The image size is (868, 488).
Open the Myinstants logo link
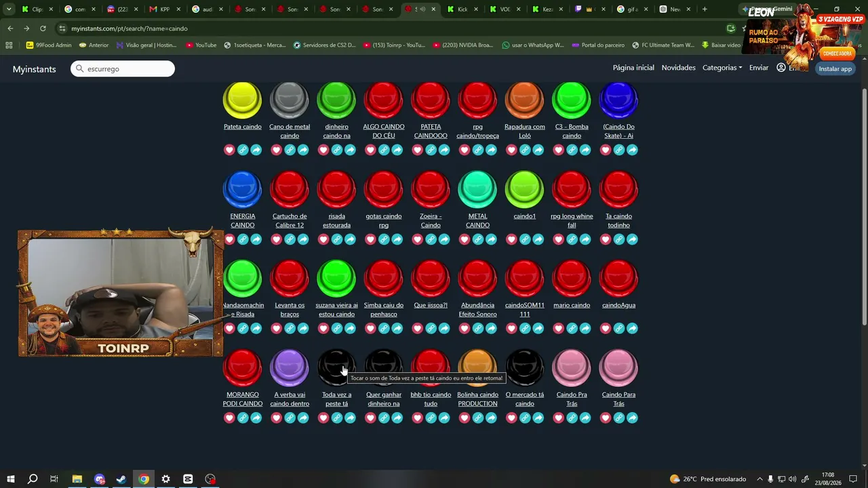point(34,69)
